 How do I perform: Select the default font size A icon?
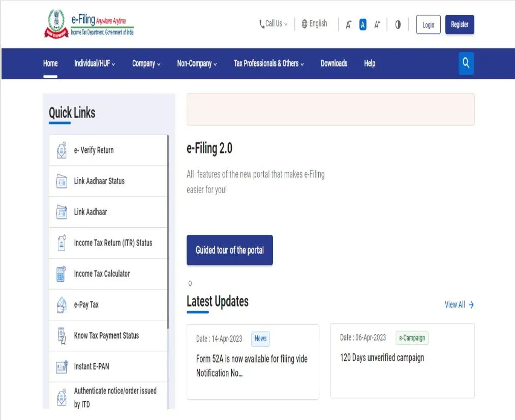(x=362, y=24)
